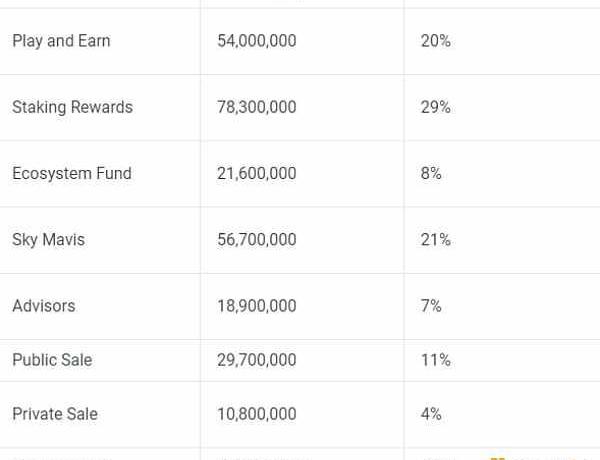Click the Play and Earn row label
The image size is (600, 460).
point(61,41)
